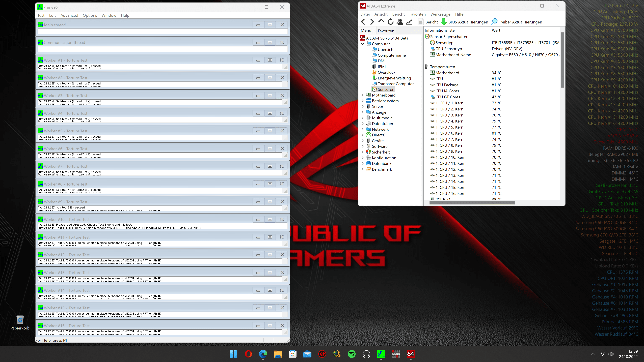Image resolution: width=644 pixels, height=362 pixels.
Task: Maximize the Worker #5 Torture Test subwindow
Action: (x=270, y=131)
